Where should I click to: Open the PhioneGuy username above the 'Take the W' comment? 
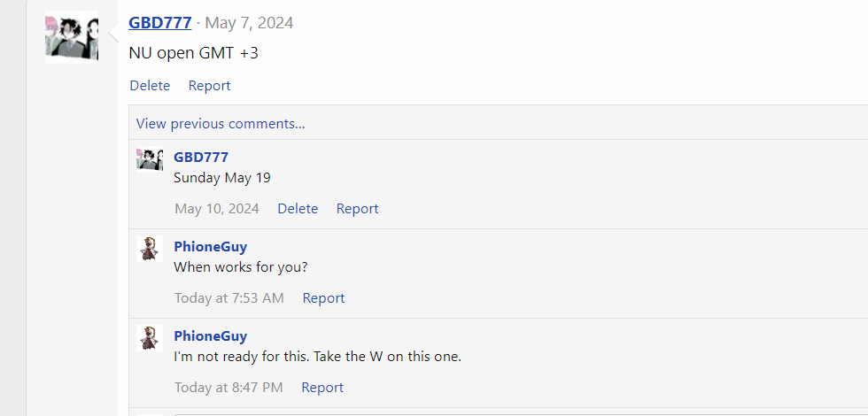coord(210,335)
